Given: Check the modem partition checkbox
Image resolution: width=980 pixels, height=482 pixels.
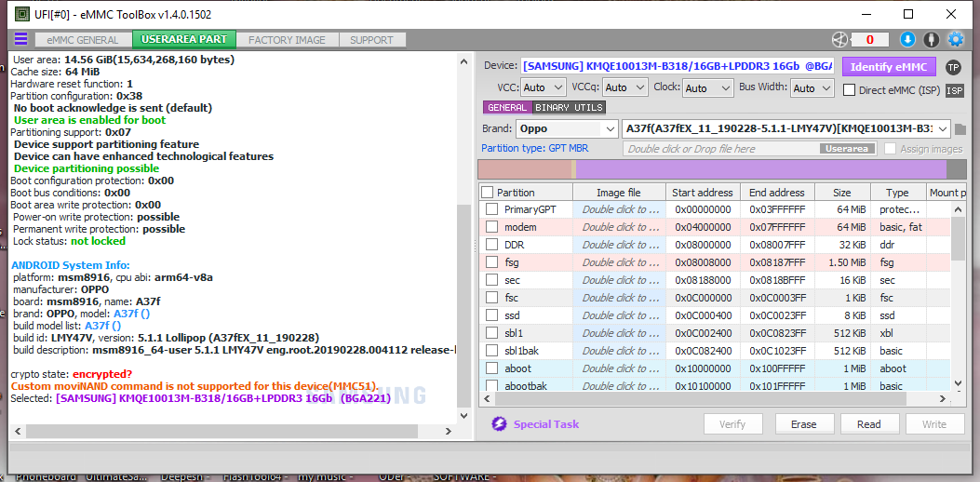Looking at the screenshot, I should coord(492,227).
